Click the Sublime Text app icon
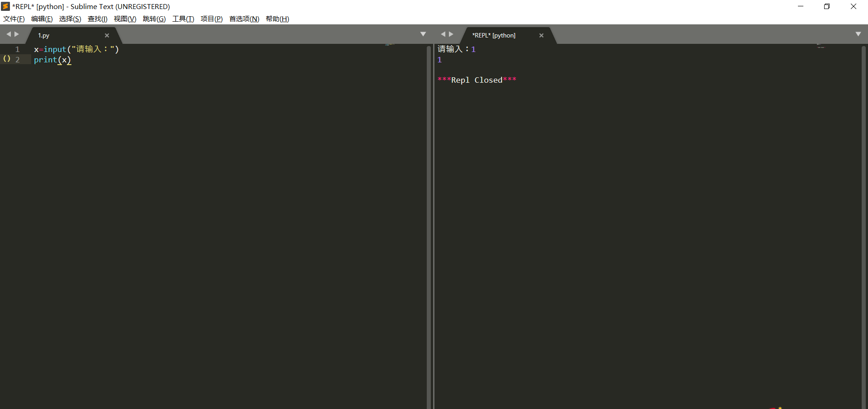The width and height of the screenshot is (868, 409). click(x=5, y=6)
